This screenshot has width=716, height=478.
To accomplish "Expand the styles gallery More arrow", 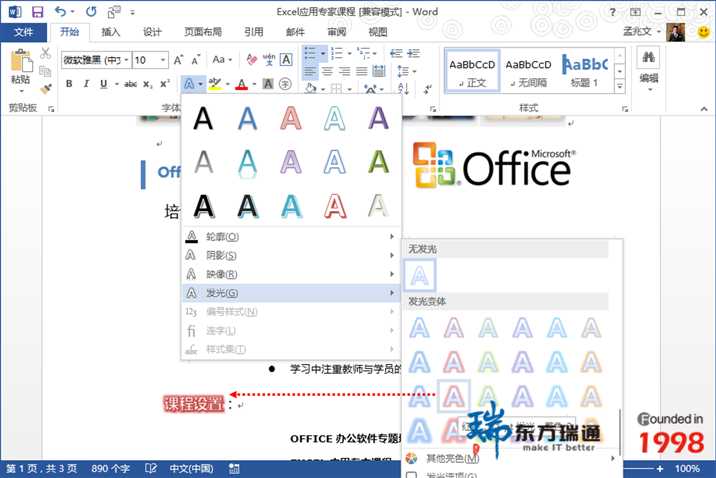I will (x=620, y=86).
